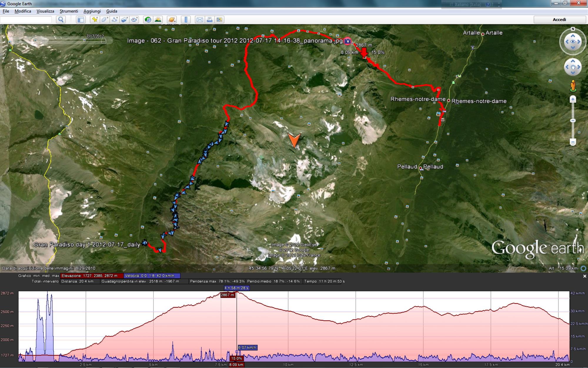Image resolution: width=588 pixels, height=368 pixels.
Task: Click the streaming status circle indicator
Action: pyautogui.click(x=584, y=268)
